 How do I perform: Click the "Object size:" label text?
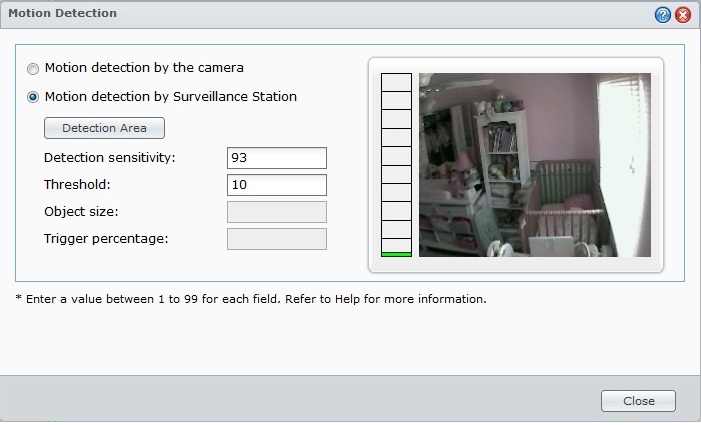[82, 212]
